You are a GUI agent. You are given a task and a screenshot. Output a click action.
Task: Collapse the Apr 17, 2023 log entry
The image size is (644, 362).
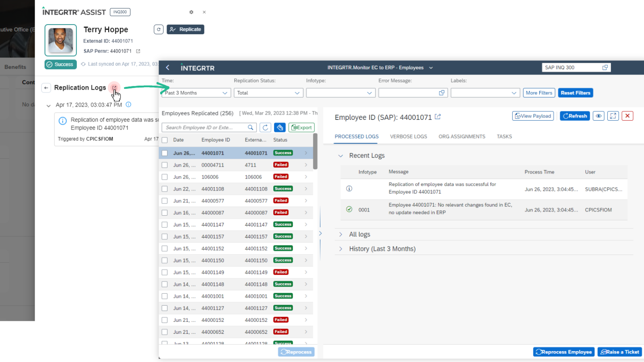[48, 105]
